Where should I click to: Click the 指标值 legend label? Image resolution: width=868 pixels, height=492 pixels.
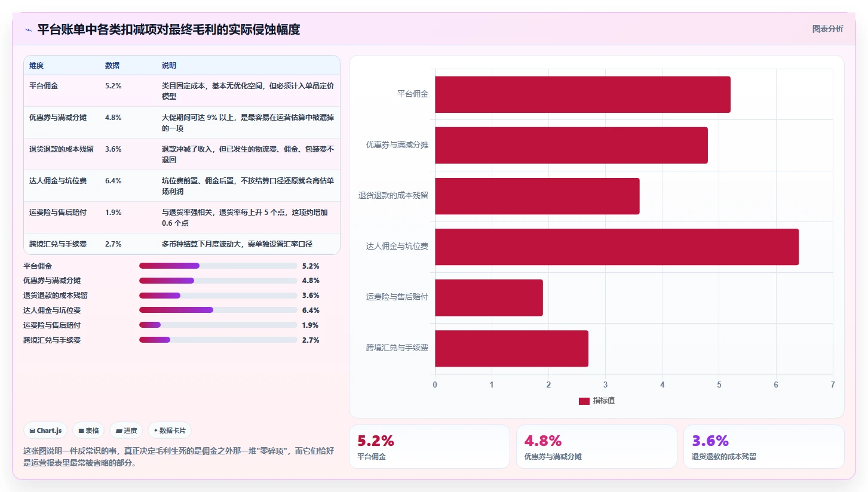[x=604, y=401]
